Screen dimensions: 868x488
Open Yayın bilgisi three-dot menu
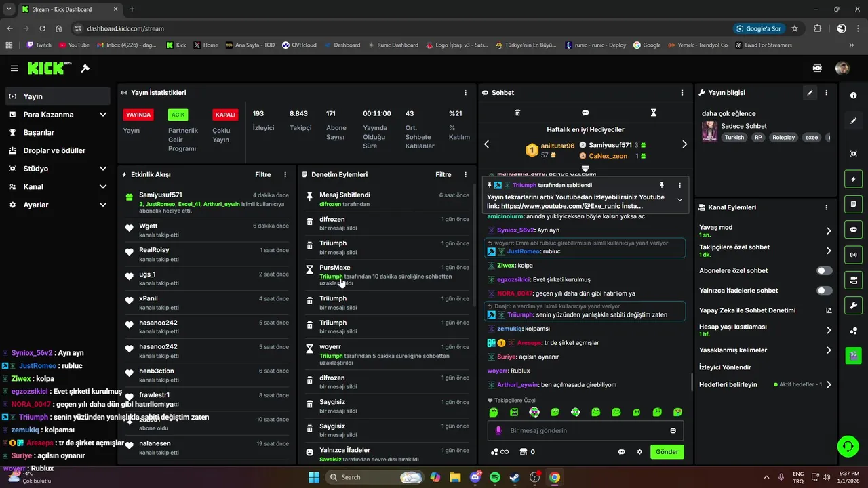(826, 93)
